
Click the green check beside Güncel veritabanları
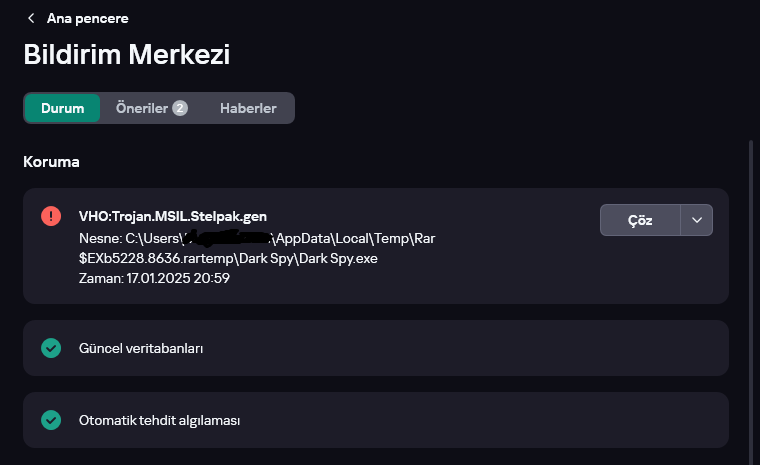pyautogui.click(x=51, y=348)
